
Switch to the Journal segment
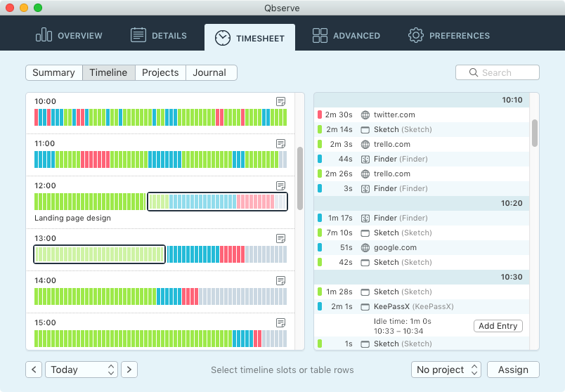[211, 73]
